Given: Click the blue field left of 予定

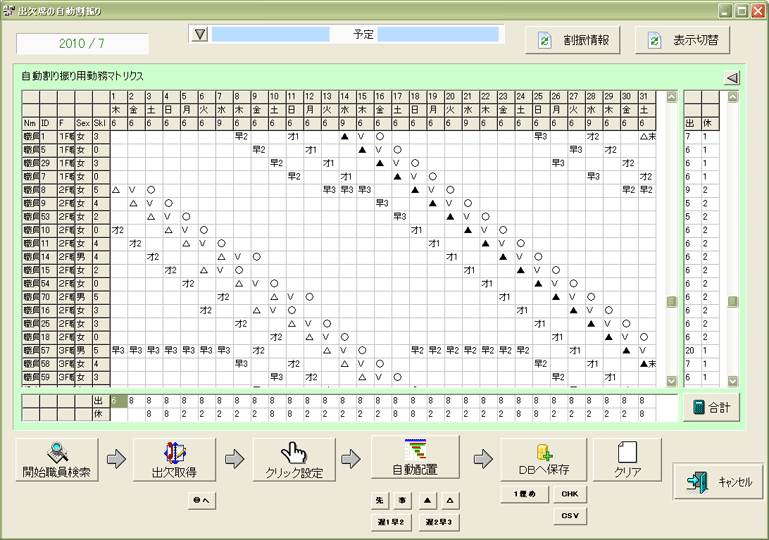Looking at the screenshot, I should coord(270,34).
